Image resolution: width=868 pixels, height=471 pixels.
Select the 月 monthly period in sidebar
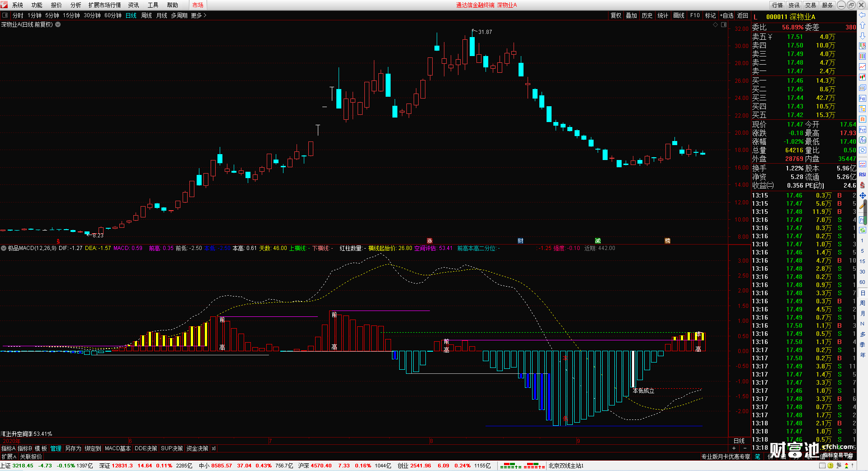pyautogui.click(x=862, y=313)
